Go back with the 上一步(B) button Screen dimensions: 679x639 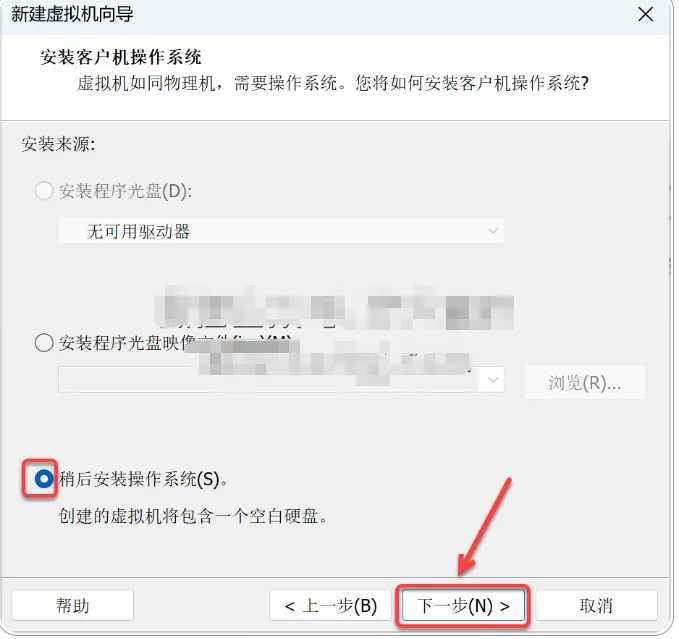(330, 605)
